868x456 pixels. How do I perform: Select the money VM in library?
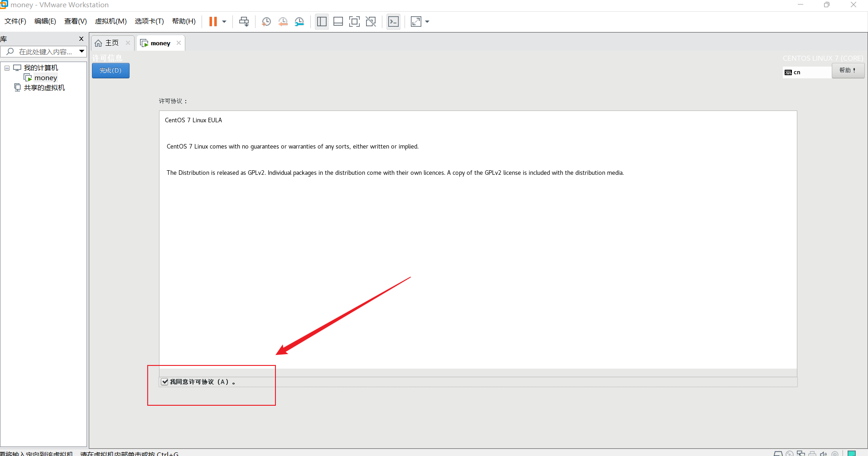pos(45,78)
